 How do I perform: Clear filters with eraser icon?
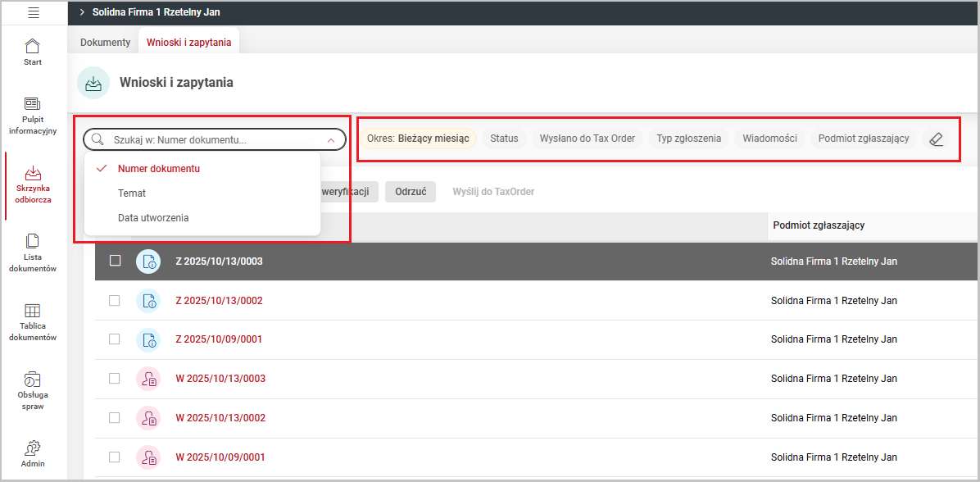[x=937, y=139]
